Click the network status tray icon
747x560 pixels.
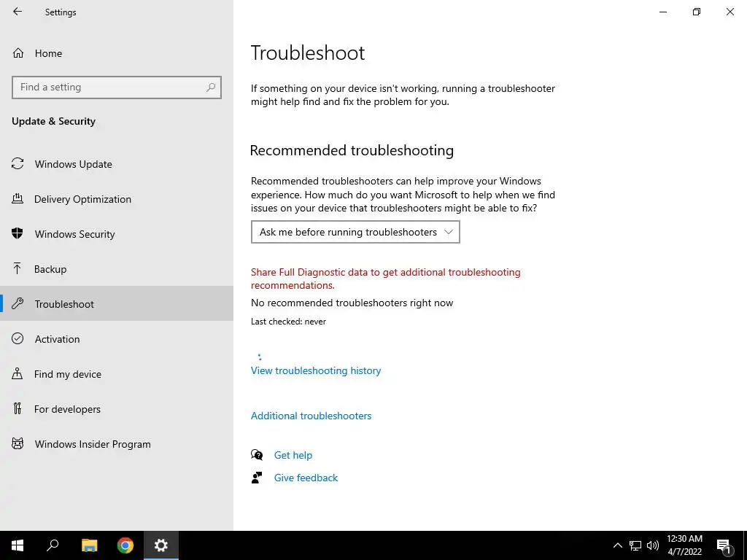[635, 545]
